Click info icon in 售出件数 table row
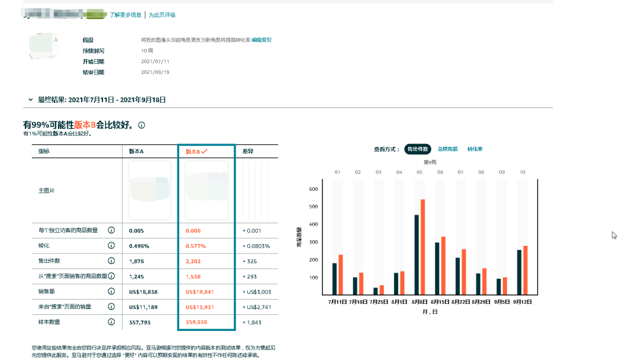 [111, 261]
